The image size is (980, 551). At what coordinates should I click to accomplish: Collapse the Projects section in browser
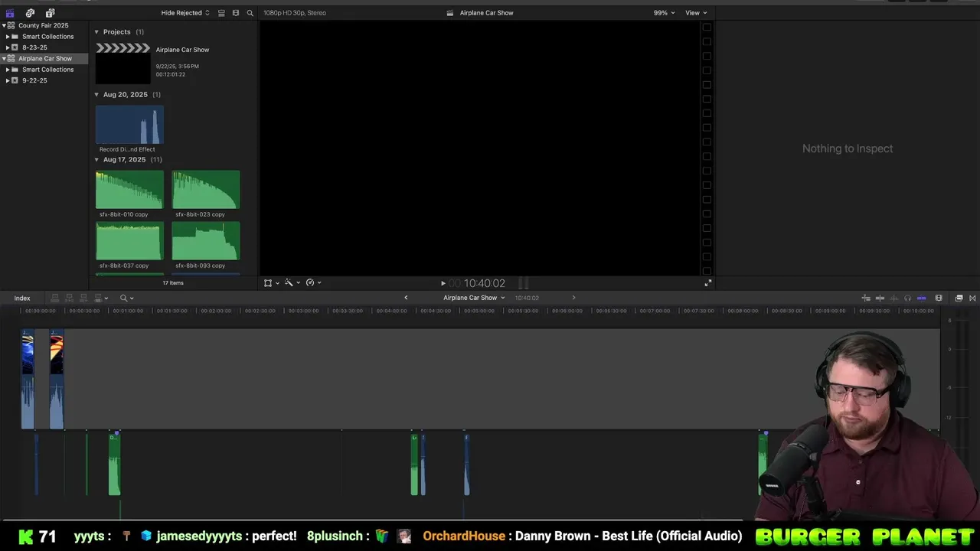[96, 31]
